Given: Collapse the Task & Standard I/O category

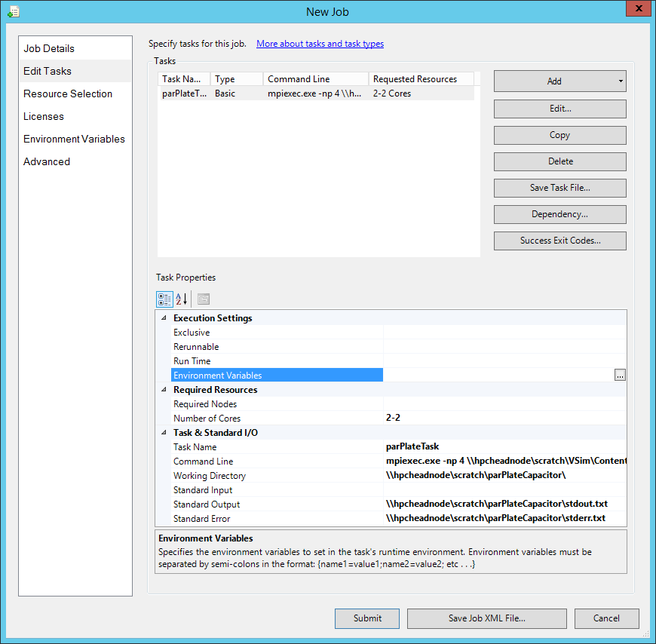Looking at the screenshot, I should 164,433.
